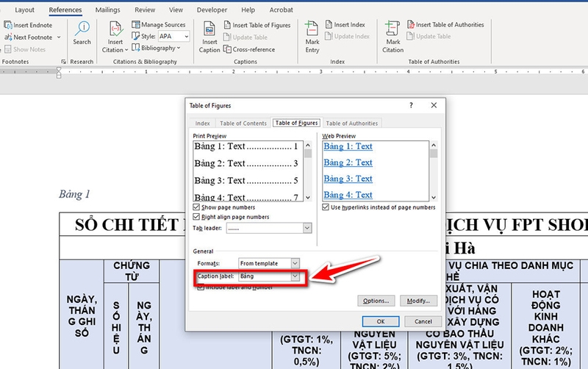This screenshot has height=369, width=588.
Task: Click Bảng 1: Text link in Web Preview
Action: click(x=348, y=146)
